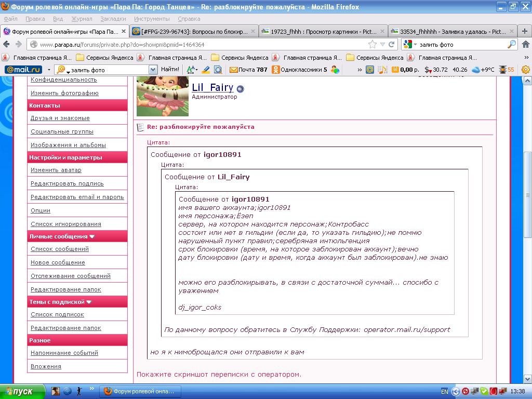This screenshot has height=399, width=532.
Task: Launch the dancing figure icon in Quick Launch
Action: 79,391
